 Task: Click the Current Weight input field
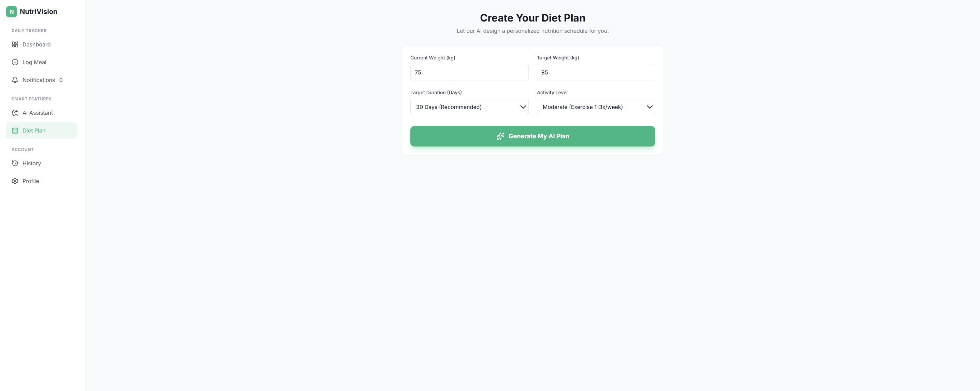point(469,72)
